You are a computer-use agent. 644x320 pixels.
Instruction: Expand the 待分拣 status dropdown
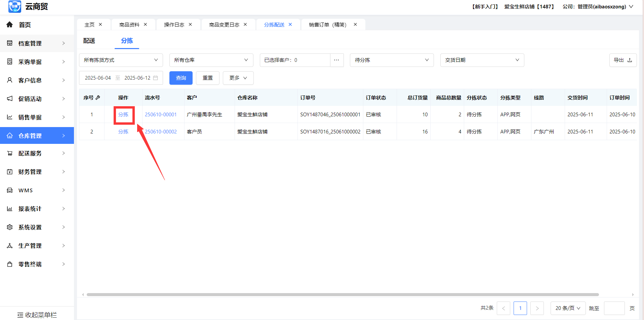click(x=392, y=60)
